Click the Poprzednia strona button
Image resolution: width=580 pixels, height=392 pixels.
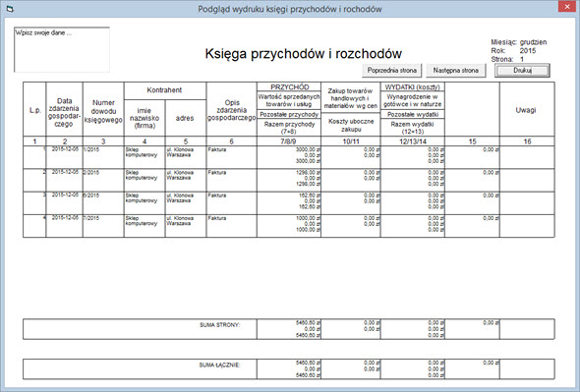pyautogui.click(x=391, y=71)
